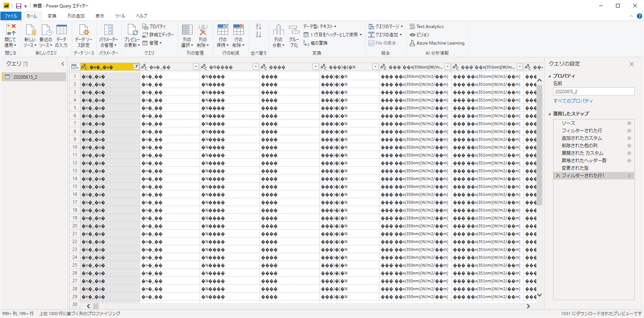Sort ascending using the A-Z icon

(258, 27)
